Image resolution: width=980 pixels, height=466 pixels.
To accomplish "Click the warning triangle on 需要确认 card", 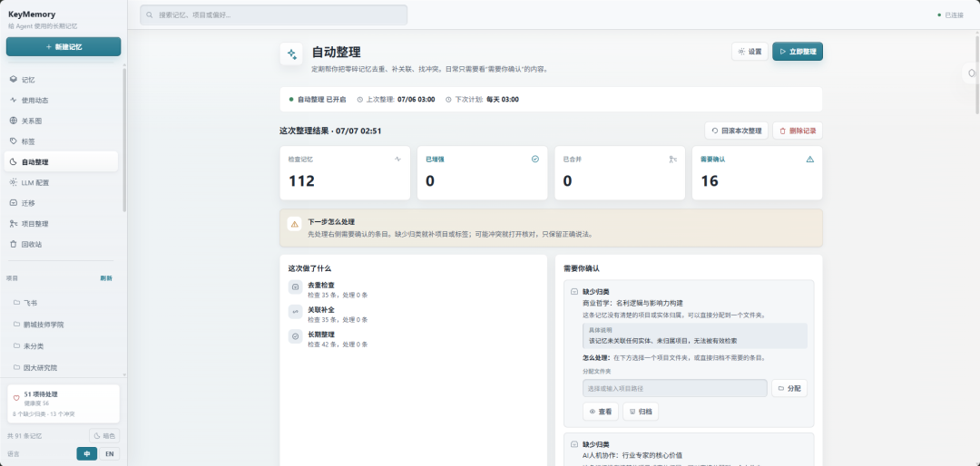I will pyautogui.click(x=810, y=160).
